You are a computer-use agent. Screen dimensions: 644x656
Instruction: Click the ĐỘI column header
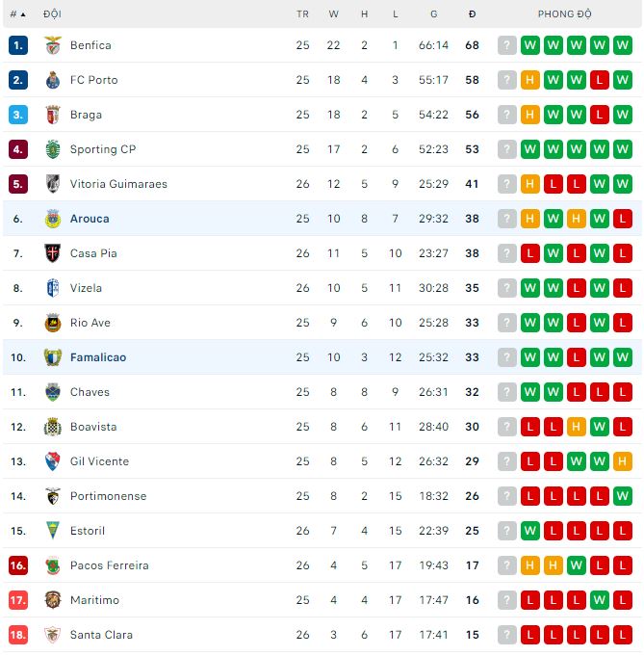[53, 14]
